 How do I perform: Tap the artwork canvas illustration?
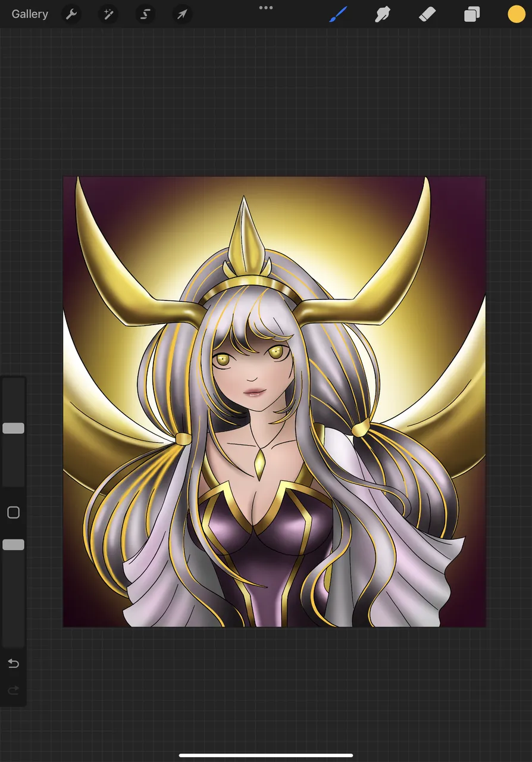coord(274,401)
